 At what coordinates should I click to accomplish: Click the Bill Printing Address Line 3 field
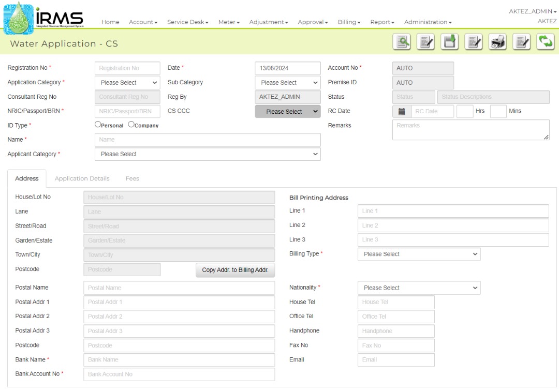453,239
